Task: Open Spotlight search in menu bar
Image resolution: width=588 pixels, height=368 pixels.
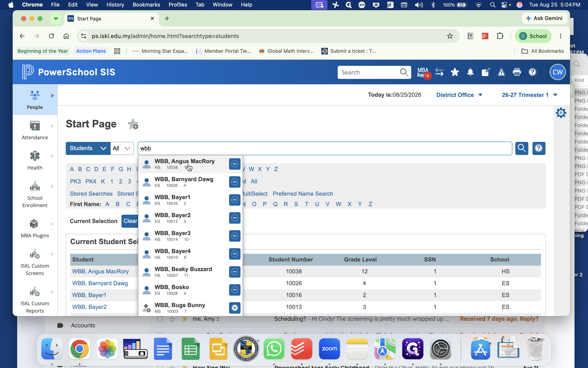Action: 492,5
